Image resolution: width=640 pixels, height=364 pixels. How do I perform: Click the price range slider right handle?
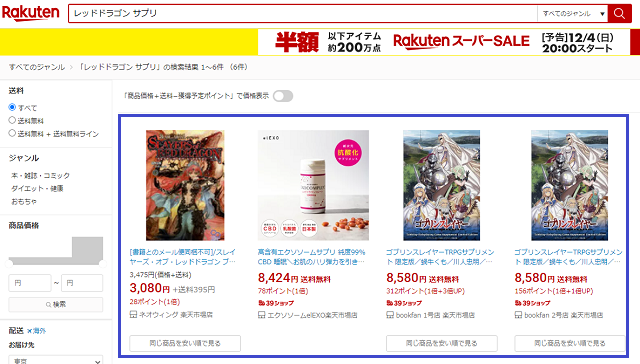pyautogui.click(x=102, y=264)
